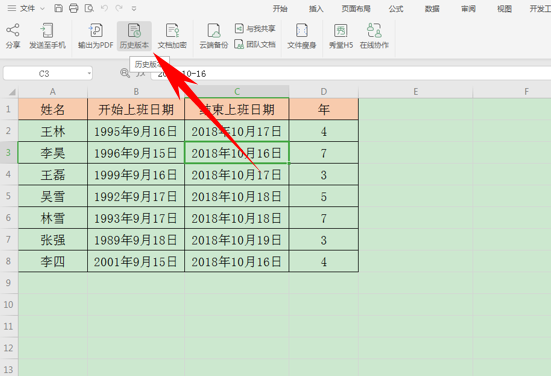Switch to the 数据 tab
The image size is (551, 376).
click(432, 9)
